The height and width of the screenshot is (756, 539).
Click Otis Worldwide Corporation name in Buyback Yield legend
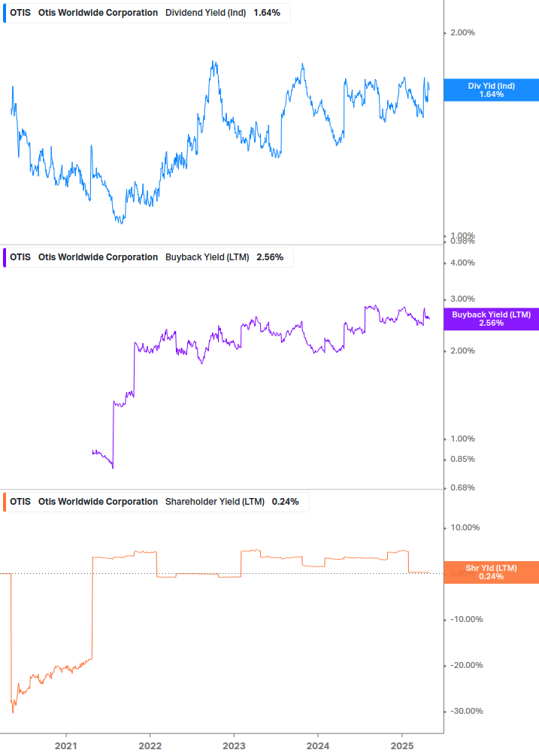98,257
